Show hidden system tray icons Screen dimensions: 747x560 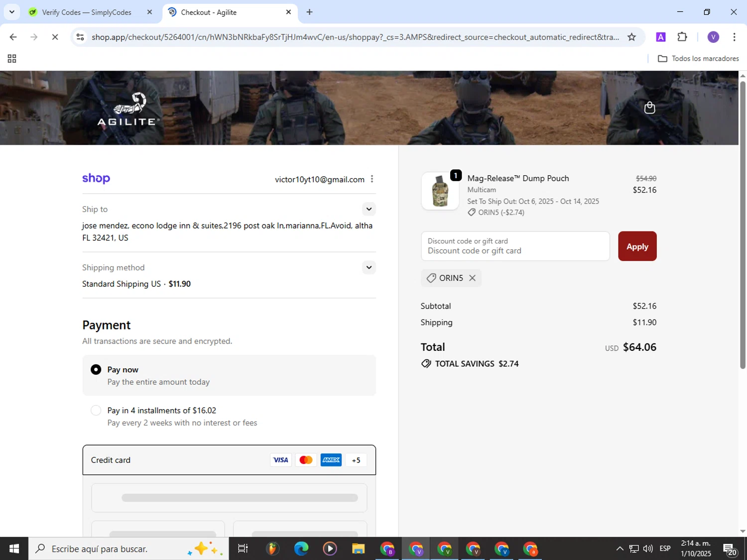(620, 549)
